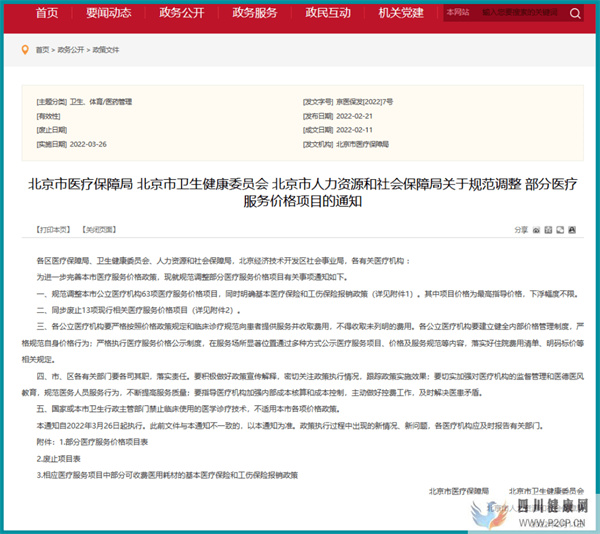Open attachment 3 on reimbursement policy

click(x=167, y=475)
